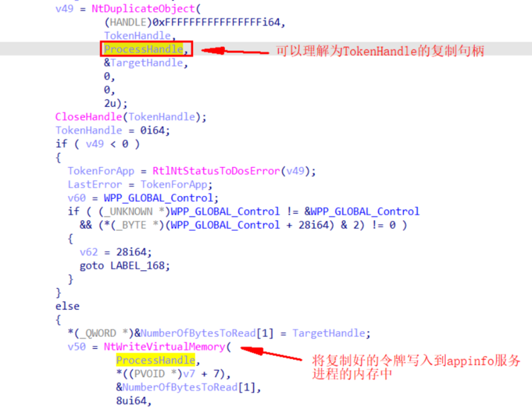Image resolution: width=532 pixels, height=409 pixels.
Task: Select the 2u flag argument
Action: coord(110,103)
